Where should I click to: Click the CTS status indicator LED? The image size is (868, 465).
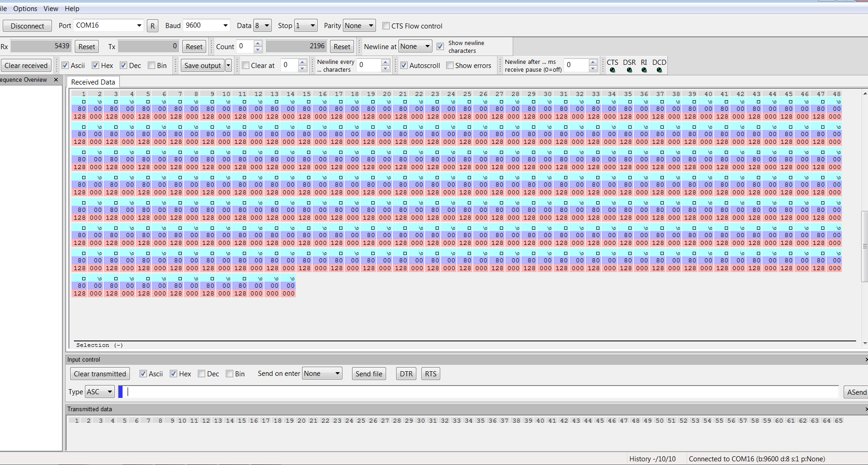pos(612,70)
